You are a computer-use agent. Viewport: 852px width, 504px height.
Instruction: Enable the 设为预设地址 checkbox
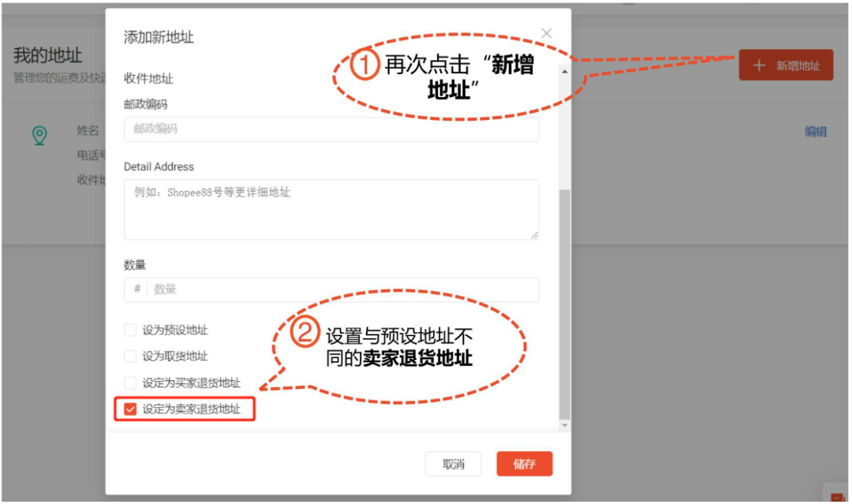pyautogui.click(x=130, y=330)
